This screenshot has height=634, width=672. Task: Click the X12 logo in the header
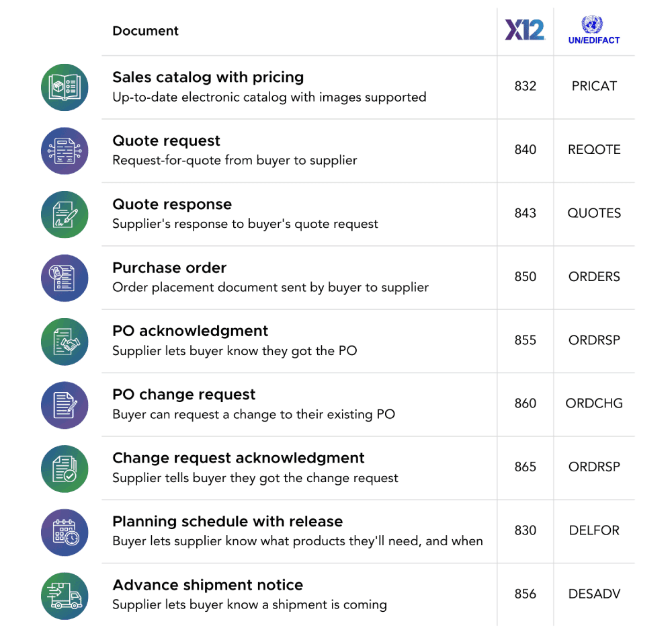tap(525, 30)
